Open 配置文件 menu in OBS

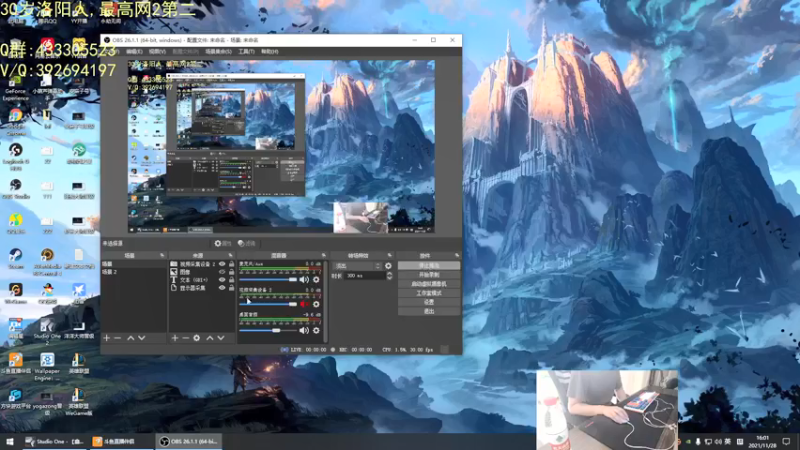(185, 52)
